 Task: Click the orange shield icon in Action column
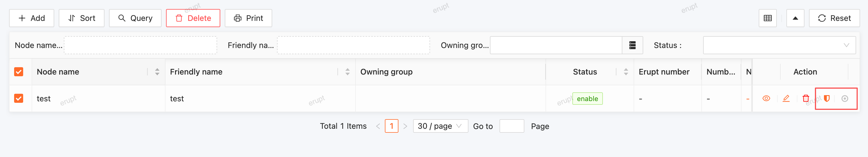[x=826, y=98]
